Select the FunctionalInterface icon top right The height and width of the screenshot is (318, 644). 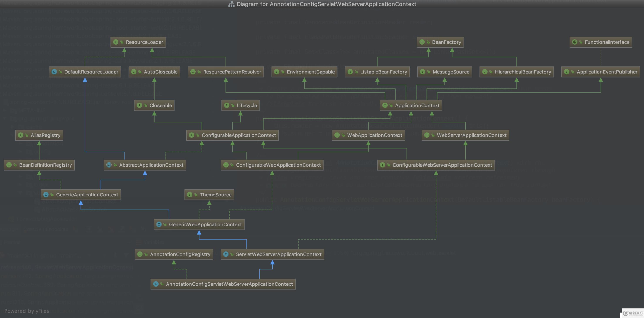pos(574,42)
